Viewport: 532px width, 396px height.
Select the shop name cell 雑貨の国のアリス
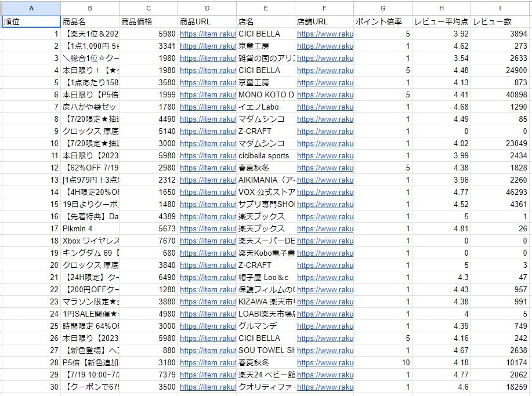(266, 59)
